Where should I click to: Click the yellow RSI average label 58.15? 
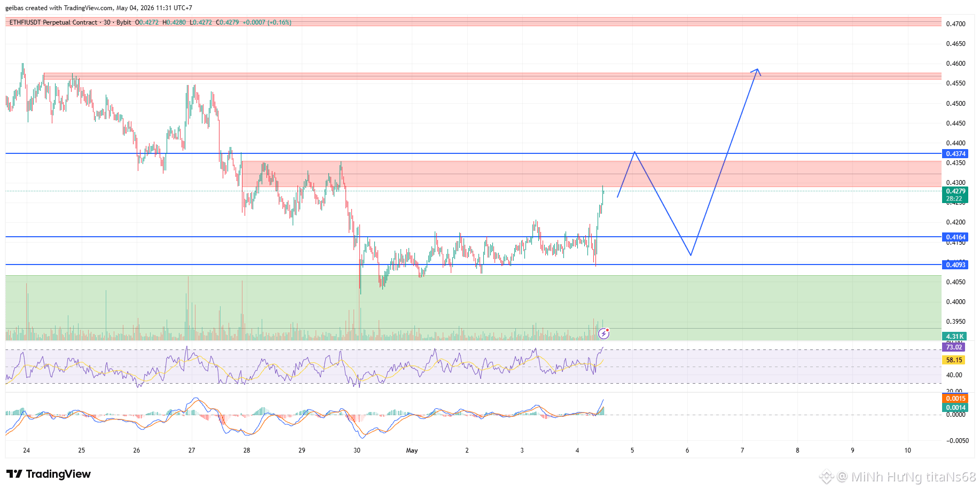coord(954,360)
